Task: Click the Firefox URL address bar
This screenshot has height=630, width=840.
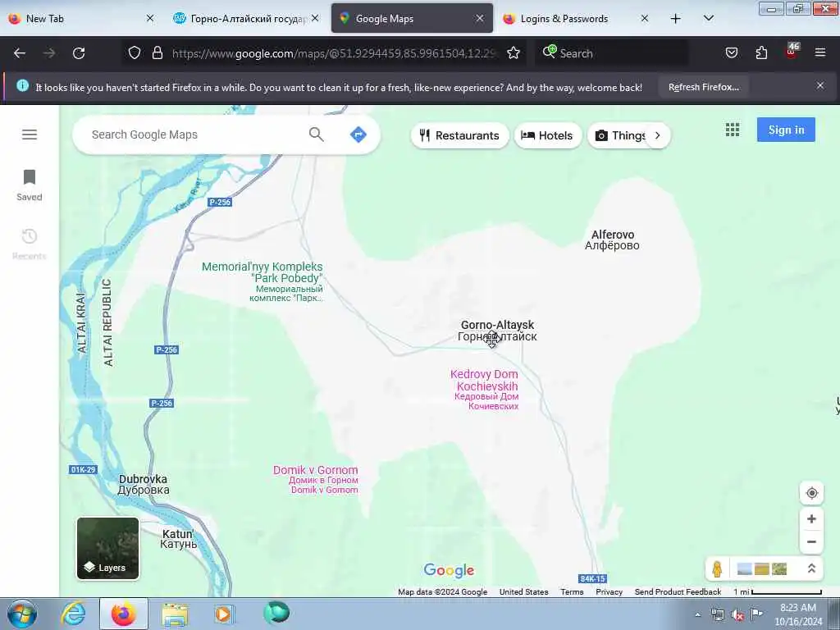Action: (335, 53)
